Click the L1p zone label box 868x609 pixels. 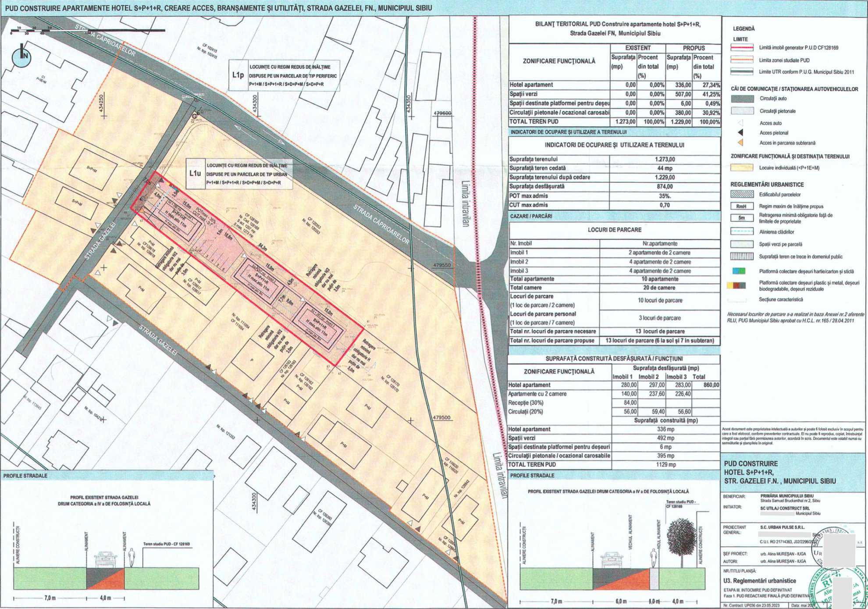tap(285, 75)
